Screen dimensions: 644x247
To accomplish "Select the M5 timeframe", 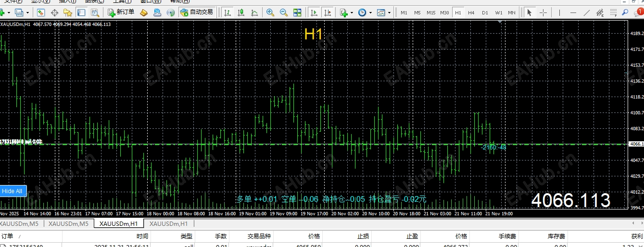I will [x=417, y=12].
